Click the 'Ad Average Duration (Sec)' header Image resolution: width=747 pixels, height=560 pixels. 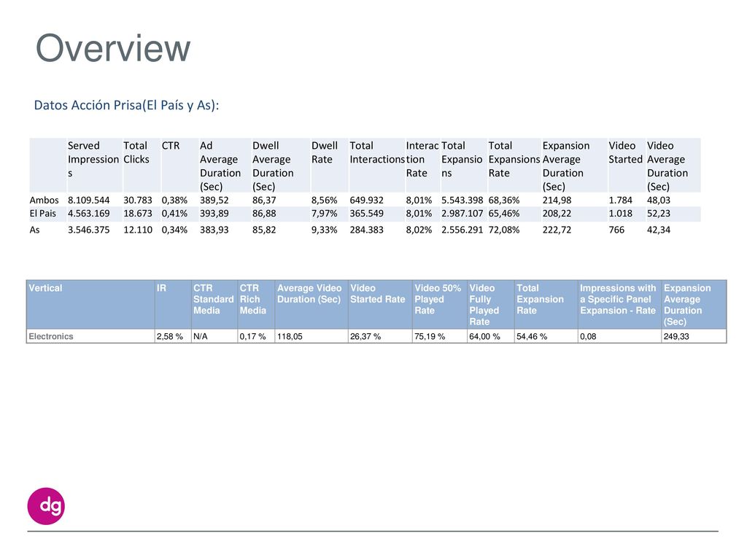coord(220,166)
